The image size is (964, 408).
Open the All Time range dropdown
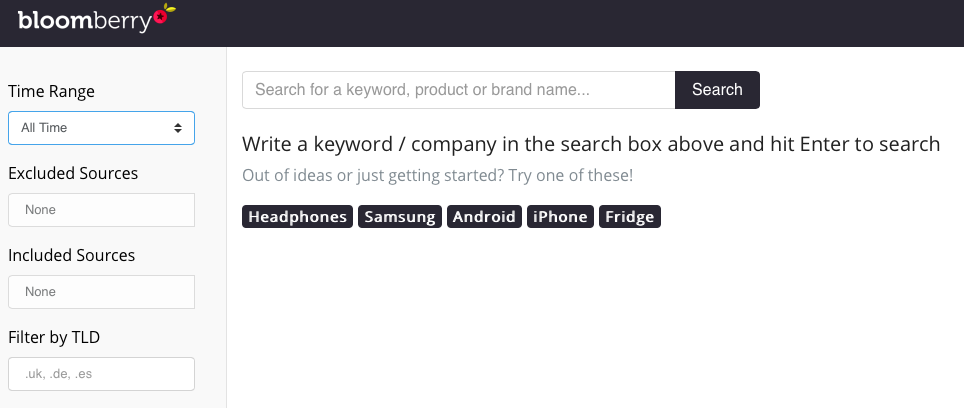pyautogui.click(x=101, y=128)
